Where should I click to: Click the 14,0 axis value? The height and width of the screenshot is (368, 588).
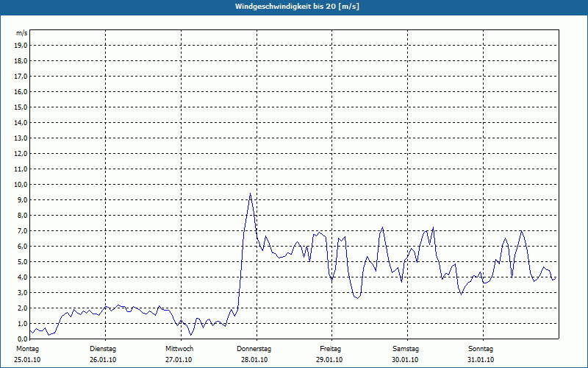pos(21,122)
